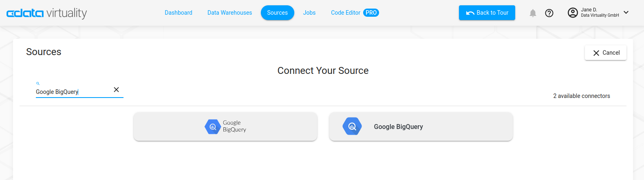The height and width of the screenshot is (180, 644).
Task: Click the X icon inside the Cancel button
Action: coord(596,53)
